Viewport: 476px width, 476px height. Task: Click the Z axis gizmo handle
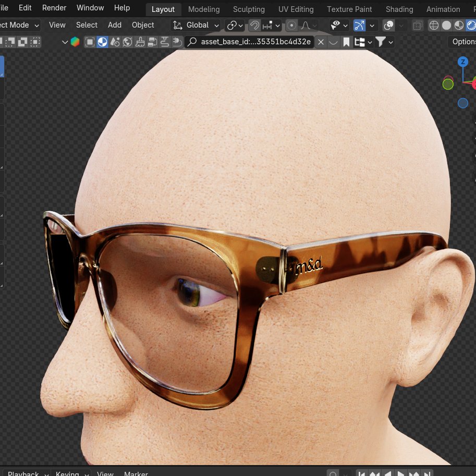(462, 62)
